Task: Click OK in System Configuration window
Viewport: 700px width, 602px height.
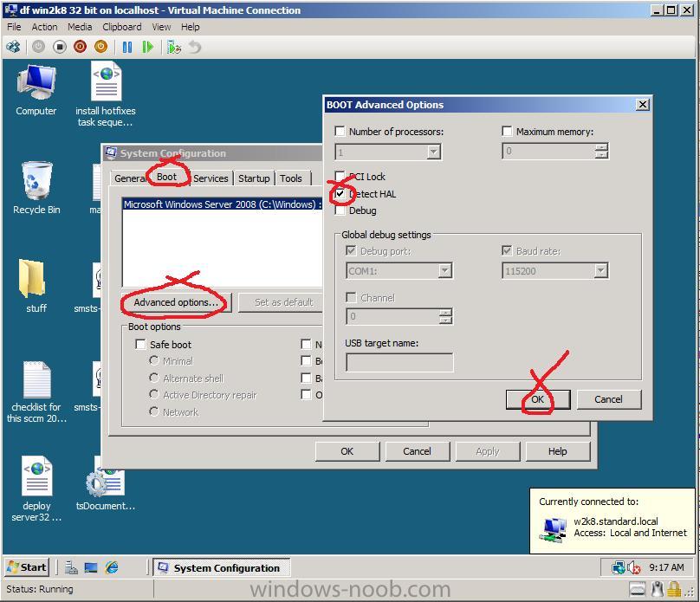Action: click(347, 451)
